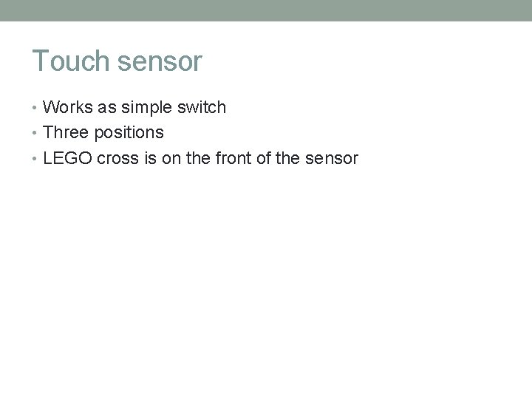Click the word "as" in first bullet
The height and width of the screenshot is (399, 532).
107,108
